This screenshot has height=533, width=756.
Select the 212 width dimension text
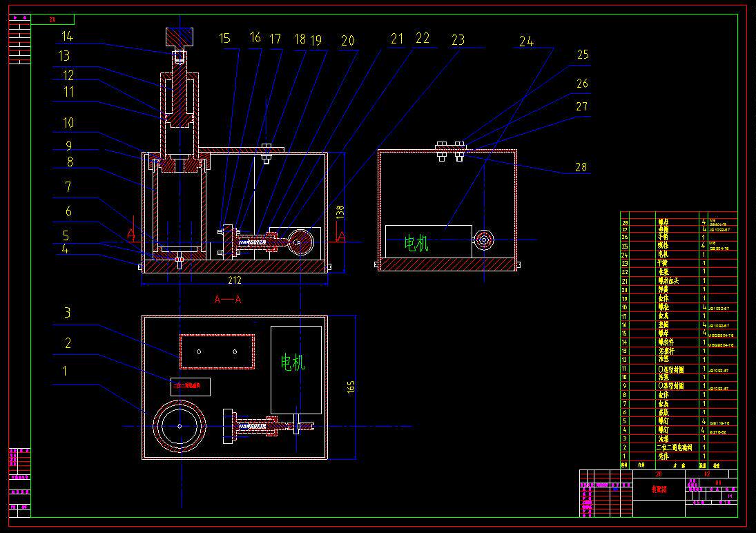point(235,280)
